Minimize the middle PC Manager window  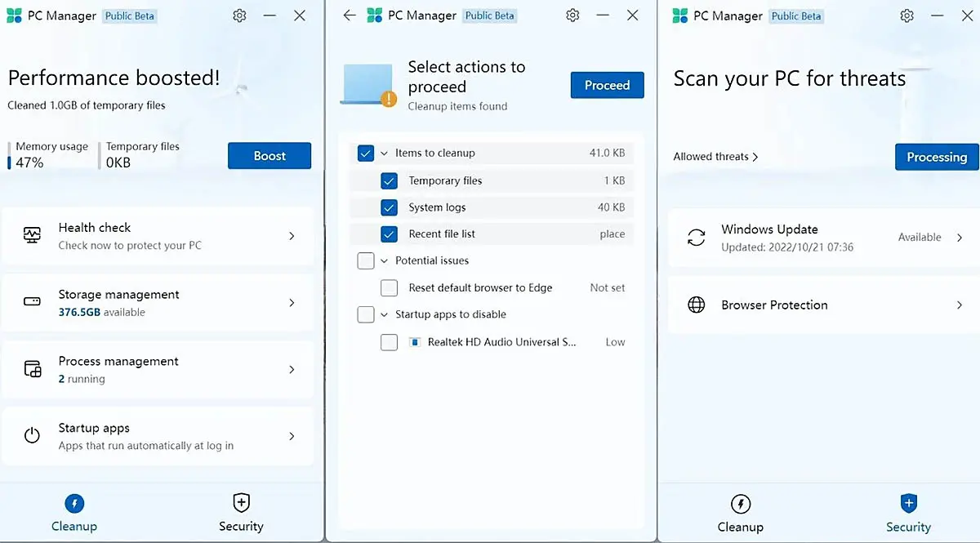click(x=603, y=16)
